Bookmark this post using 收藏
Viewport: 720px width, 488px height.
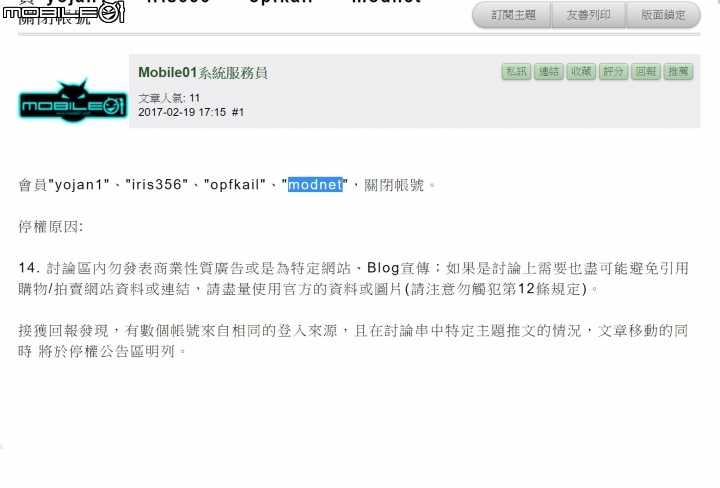coord(581,72)
